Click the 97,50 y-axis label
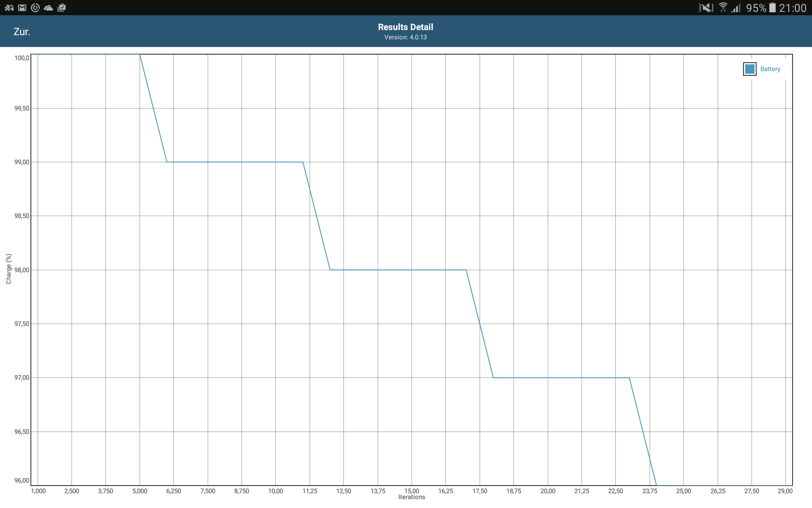The height and width of the screenshot is (508, 812). point(22,324)
